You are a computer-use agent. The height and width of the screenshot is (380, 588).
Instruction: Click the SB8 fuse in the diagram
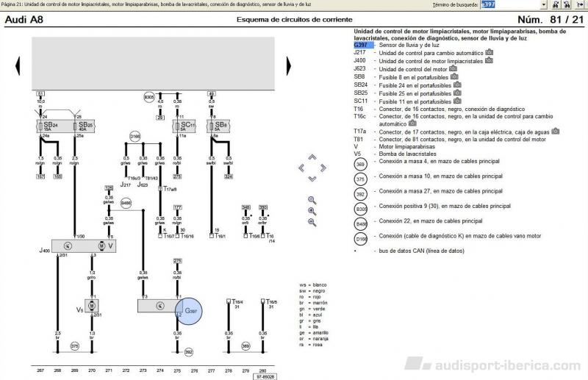(x=218, y=126)
